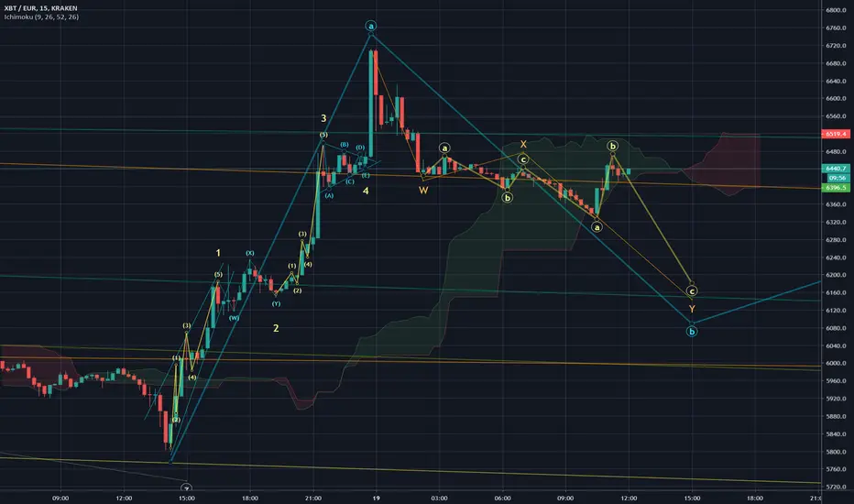This screenshot has width=854, height=504.
Task: Click the green 6396.5 price label
Action: click(x=836, y=188)
